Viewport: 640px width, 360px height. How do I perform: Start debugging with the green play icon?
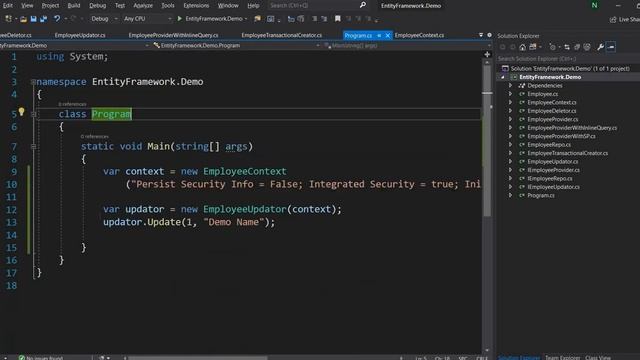180,19
